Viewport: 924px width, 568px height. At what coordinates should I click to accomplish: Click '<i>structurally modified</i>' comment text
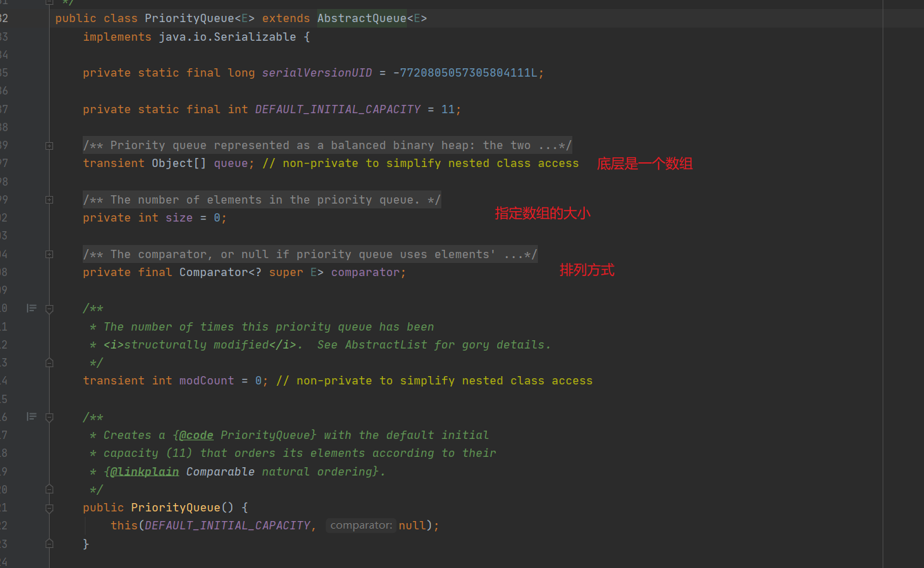pyautogui.click(x=200, y=344)
